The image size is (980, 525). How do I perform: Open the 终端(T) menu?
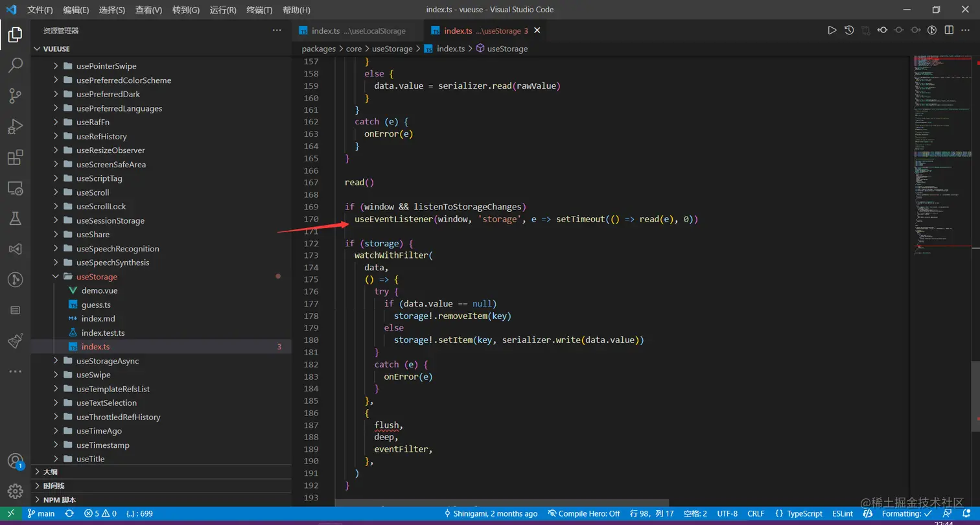point(259,10)
